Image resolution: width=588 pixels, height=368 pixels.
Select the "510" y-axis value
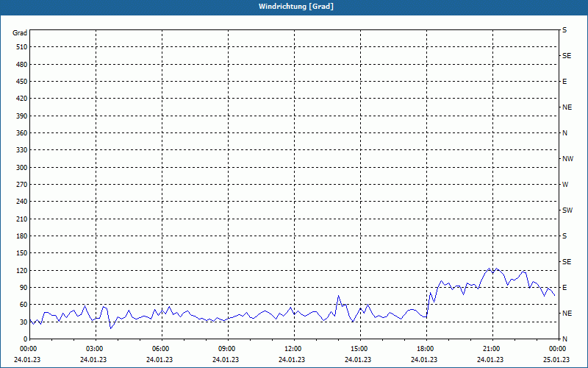click(x=22, y=47)
